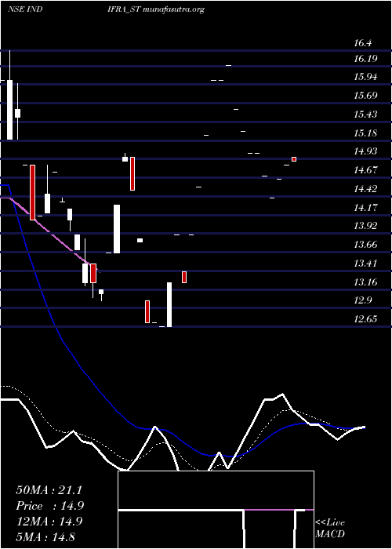Click the 14.42 price axis label

tap(365, 189)
